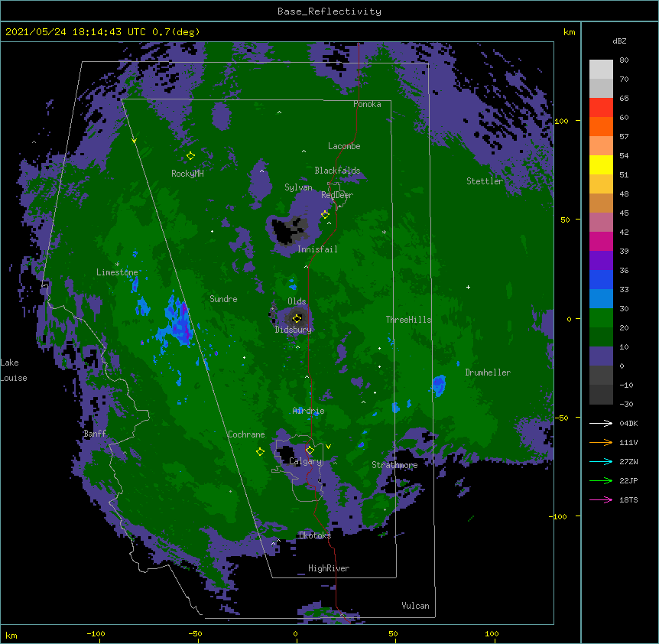Select the blue 36 dBZ color swatch
The height and width of the screenshot is (644, 659).
pos(601,279)
